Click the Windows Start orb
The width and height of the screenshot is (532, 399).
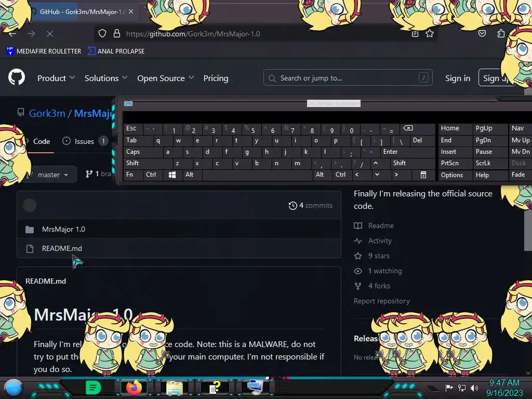point(14,388)
